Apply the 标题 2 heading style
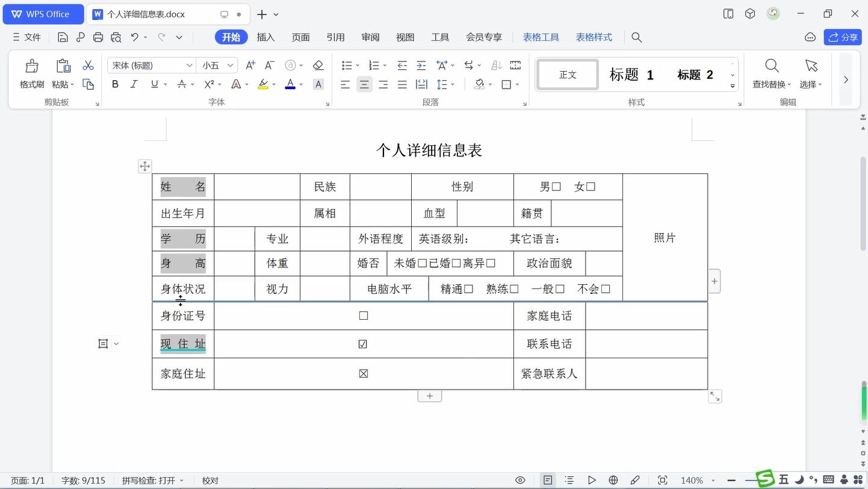 click(695, 75)
